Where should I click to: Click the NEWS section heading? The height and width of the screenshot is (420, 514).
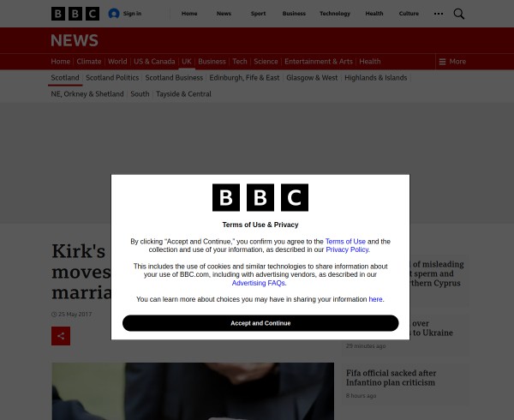pyautogui.click(x=75, y=40)
